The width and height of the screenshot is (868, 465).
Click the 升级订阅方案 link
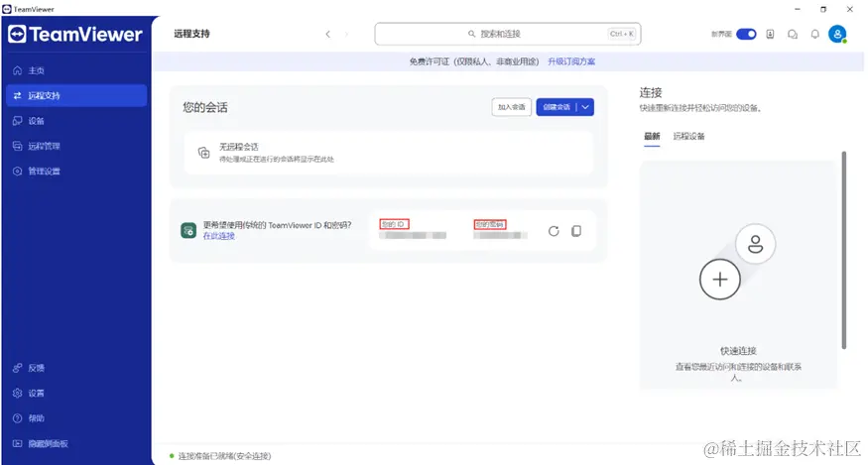click(571, 61)
